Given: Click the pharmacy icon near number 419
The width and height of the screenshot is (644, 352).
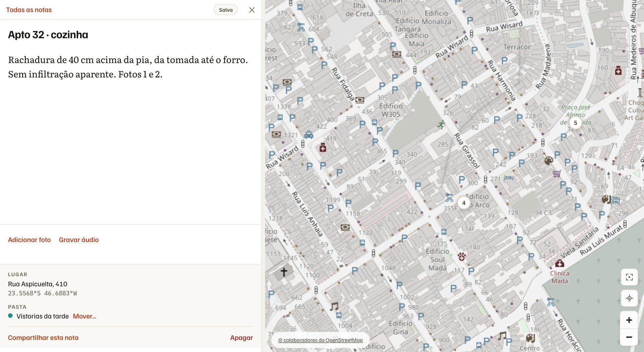Looking at the screenshot, I should click(323, 148).
